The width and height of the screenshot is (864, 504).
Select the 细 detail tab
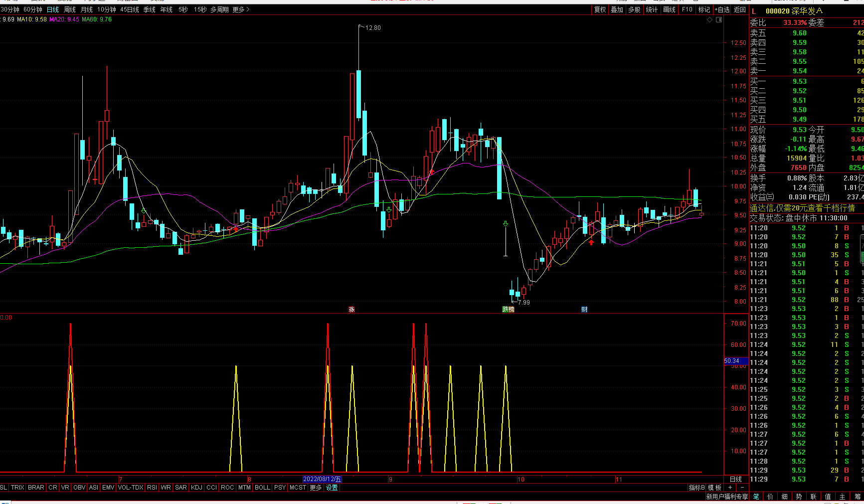click(785, 497)
